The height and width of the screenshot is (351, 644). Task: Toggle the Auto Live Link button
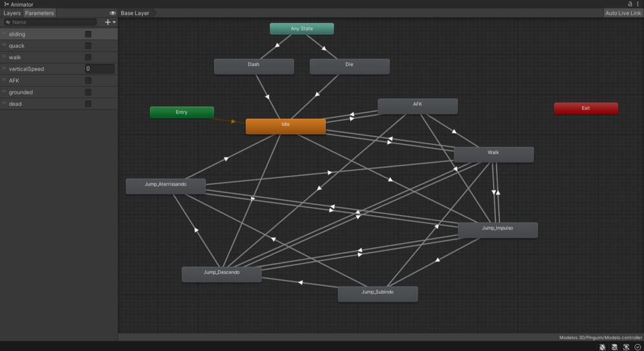tap(623, 13)
